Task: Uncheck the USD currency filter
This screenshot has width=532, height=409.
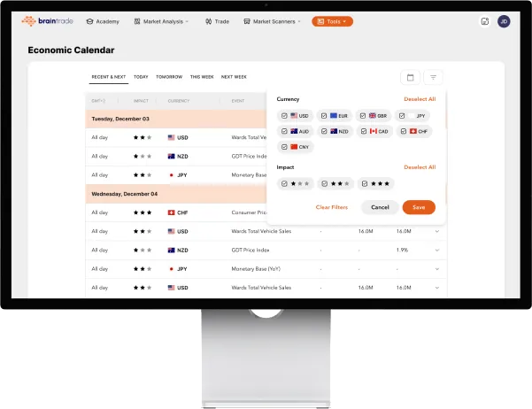Action: coord(284,116)
